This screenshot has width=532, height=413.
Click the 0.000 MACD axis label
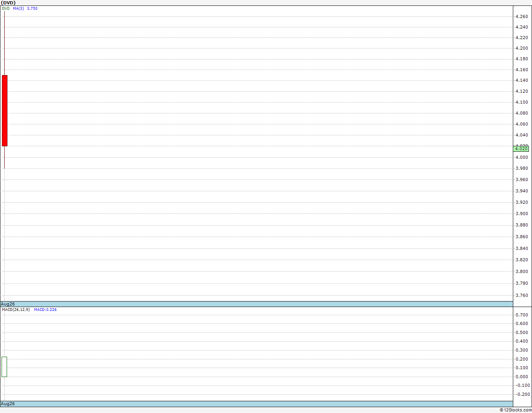click(x=522, y=377)
